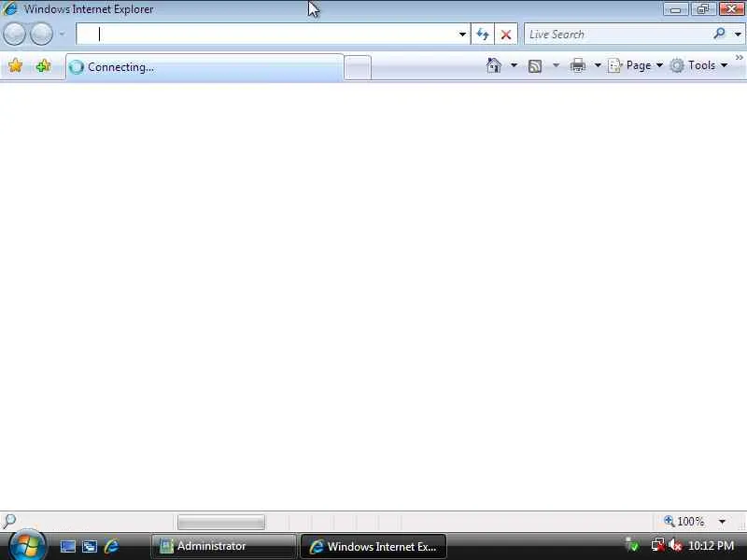
Task: Click the muted volume tray icon
Action: [x=674, y=545]
